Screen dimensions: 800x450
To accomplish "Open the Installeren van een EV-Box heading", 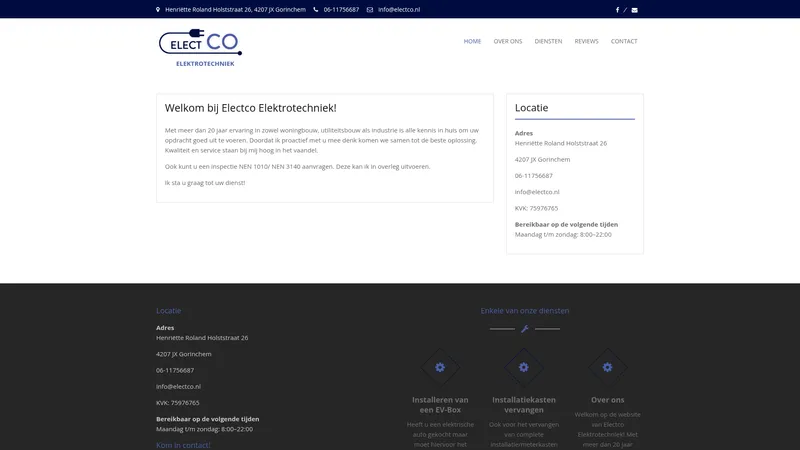I will click(440, 405).
